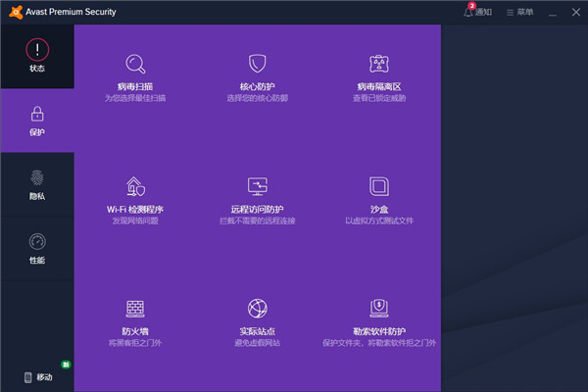Open the 病毒隔离区 quarantine icon
The width and height of the screenshot is (588, 392).
click(x=379, y=65)
